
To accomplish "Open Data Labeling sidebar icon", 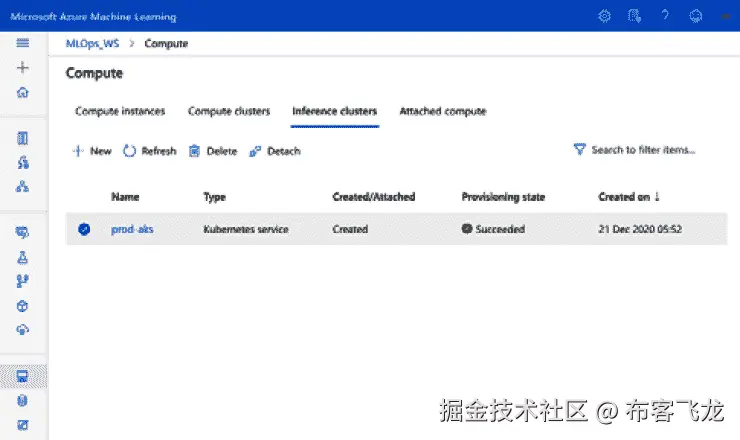I will tap(23, 425).
